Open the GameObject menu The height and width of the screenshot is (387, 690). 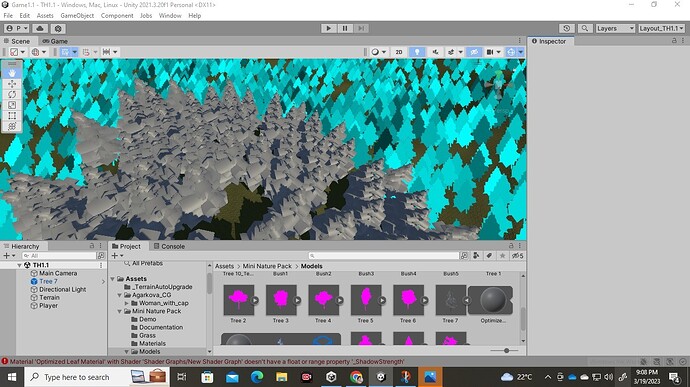pos(77,15)
